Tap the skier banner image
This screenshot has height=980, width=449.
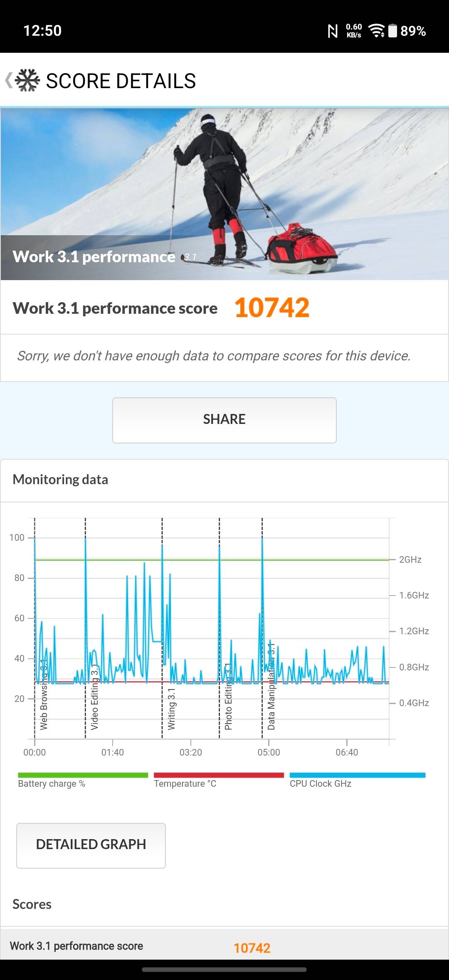(224, 194)
